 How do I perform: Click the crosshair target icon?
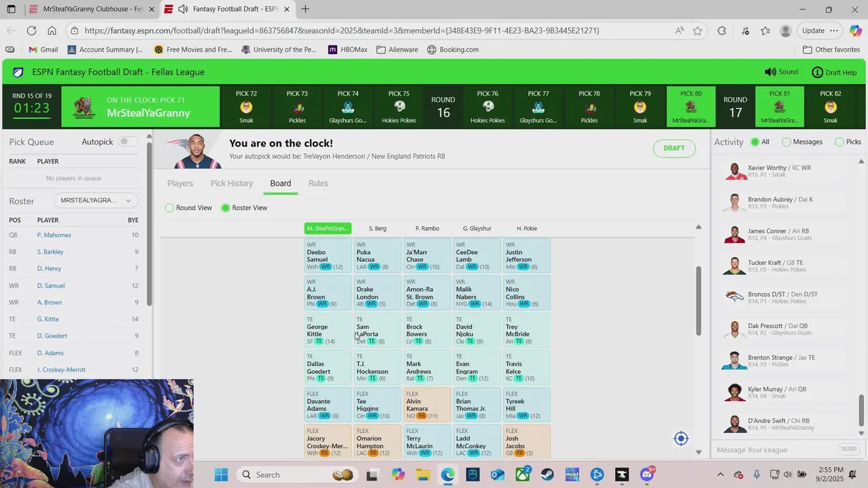pos(682,439)
